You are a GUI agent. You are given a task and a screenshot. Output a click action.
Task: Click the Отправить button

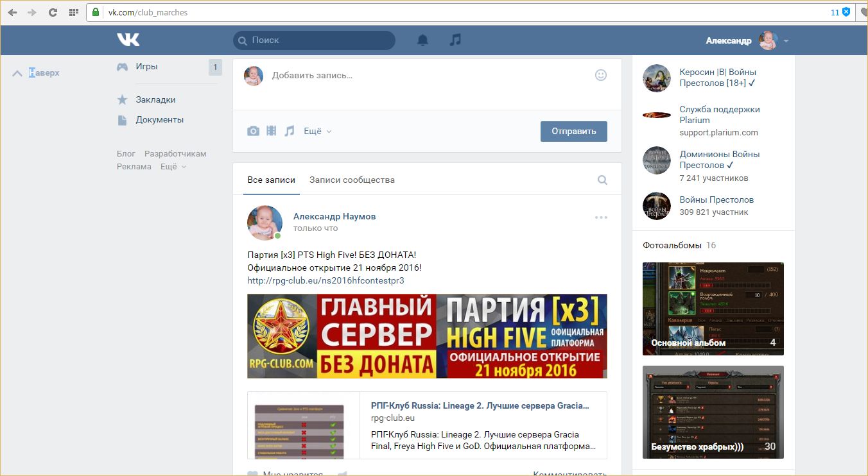pos(574,131)
